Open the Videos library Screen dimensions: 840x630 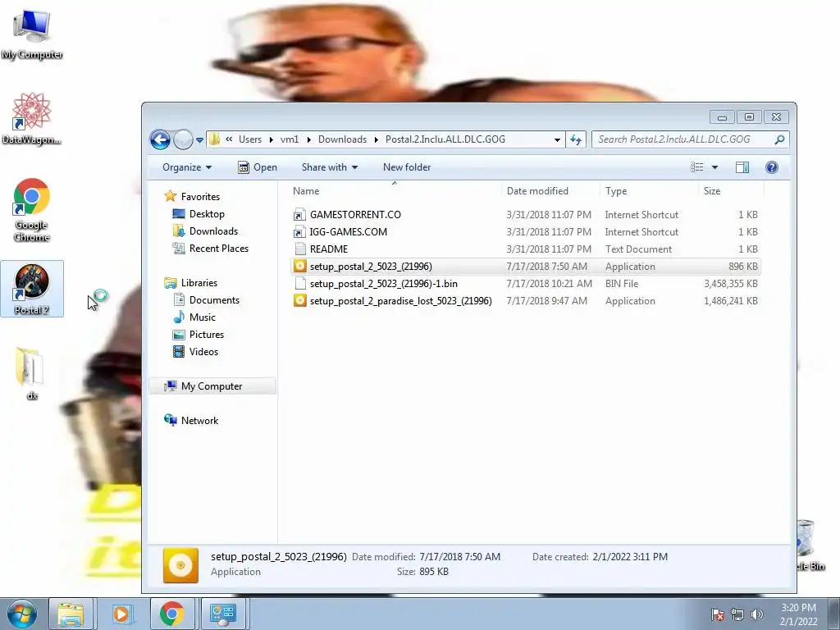(x=203, y=351)
